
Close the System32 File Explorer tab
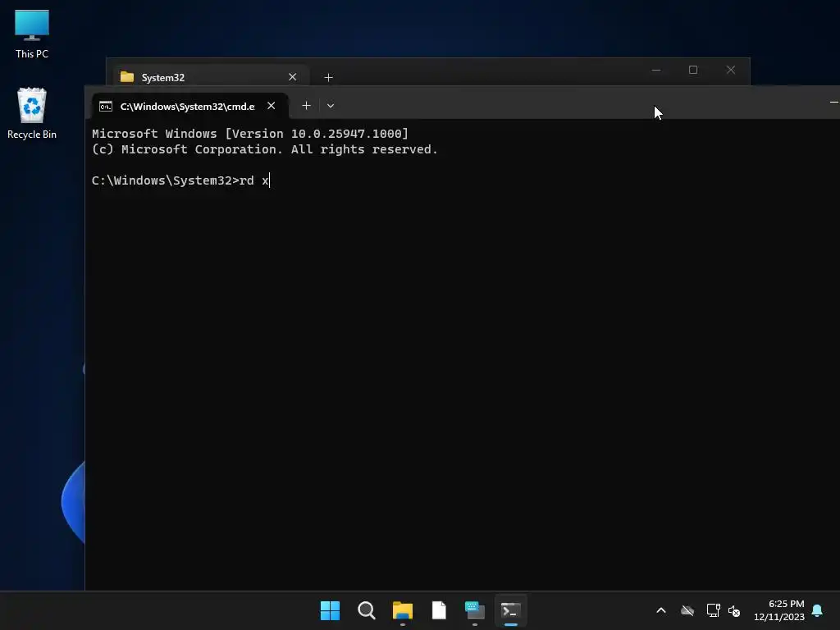coord(293,77)
